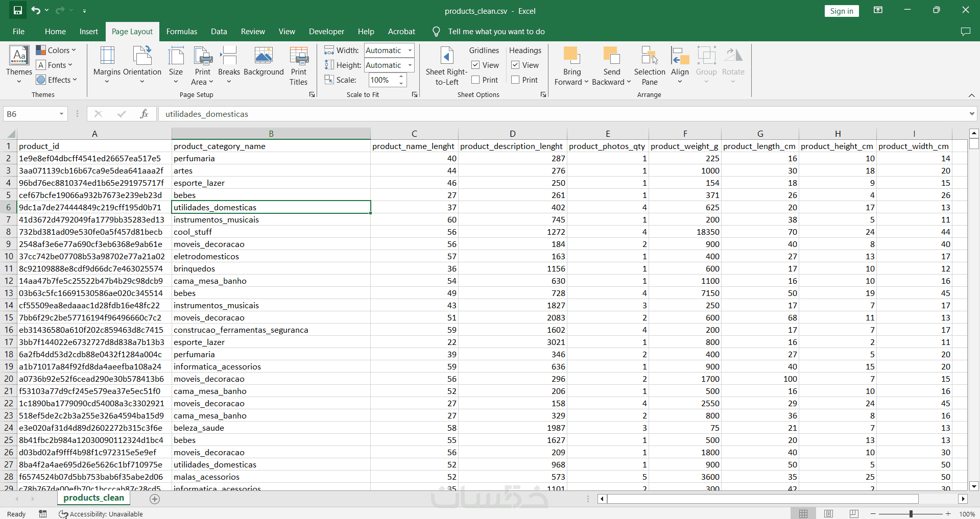This screenshot has width=980, height=519.
Task: Open the Themes gallery
Action: click(19, 64)
